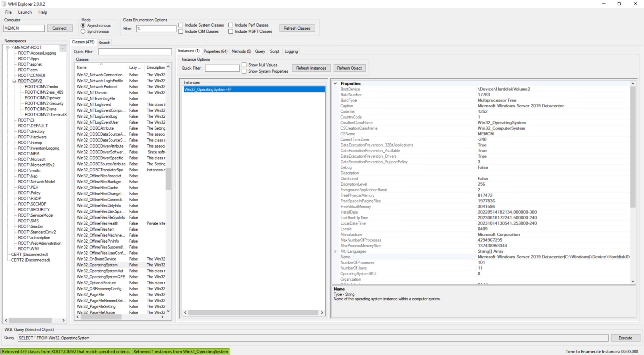The width and height of the screenshot is (644, 355).
Task: Click the retrieved instances status message
Action: tap(181, 351)
